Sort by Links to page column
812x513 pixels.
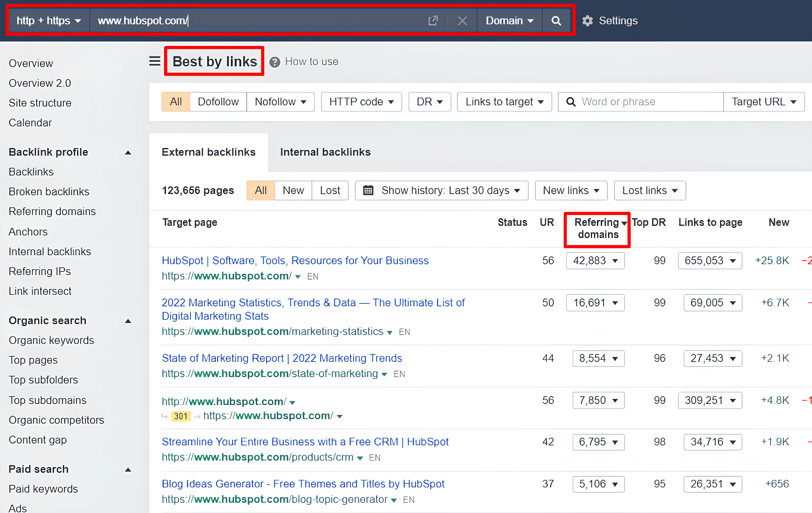[x=710, y=222]
